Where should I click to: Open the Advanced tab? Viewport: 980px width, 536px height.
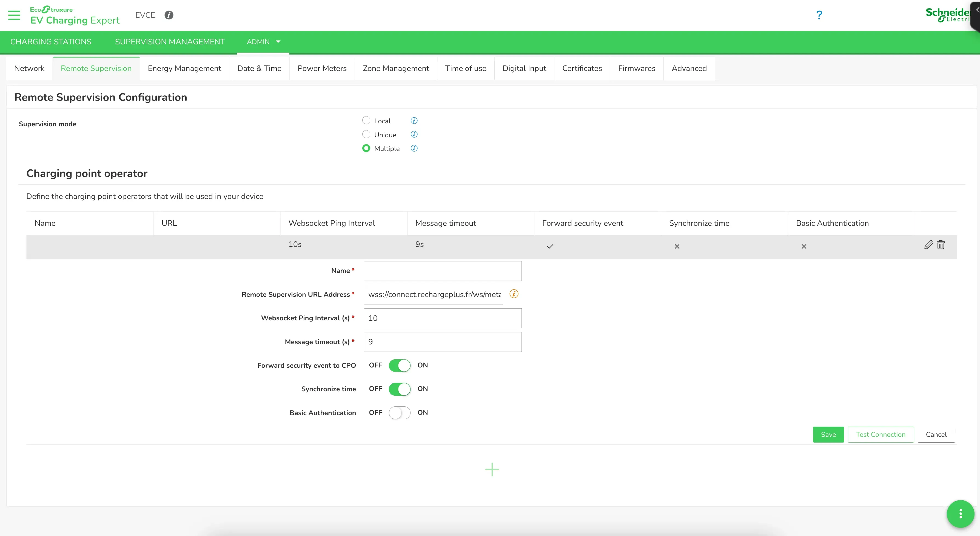(x=689, y=69)
